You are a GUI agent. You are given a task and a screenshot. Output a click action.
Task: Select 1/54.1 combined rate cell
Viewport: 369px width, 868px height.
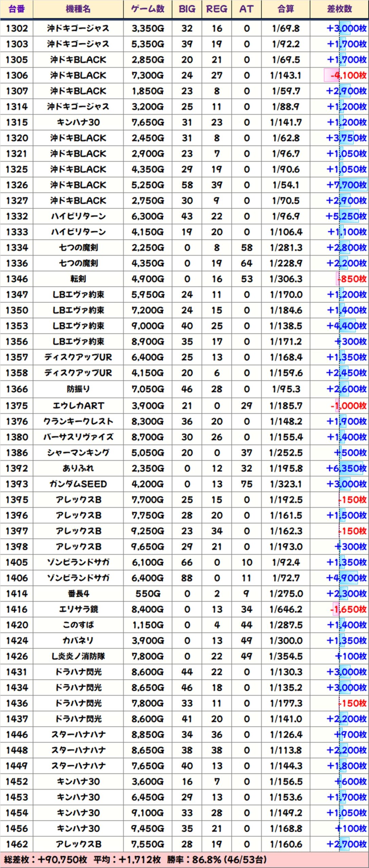coord(285,185)
